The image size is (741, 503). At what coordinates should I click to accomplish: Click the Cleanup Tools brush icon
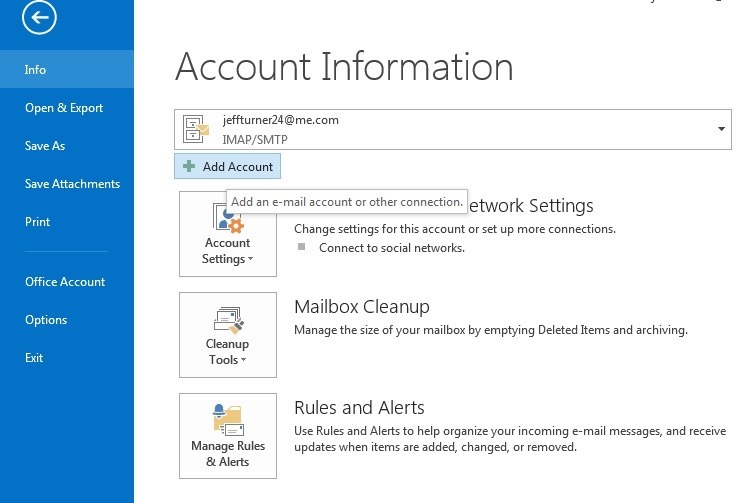[x=228, y=320]
